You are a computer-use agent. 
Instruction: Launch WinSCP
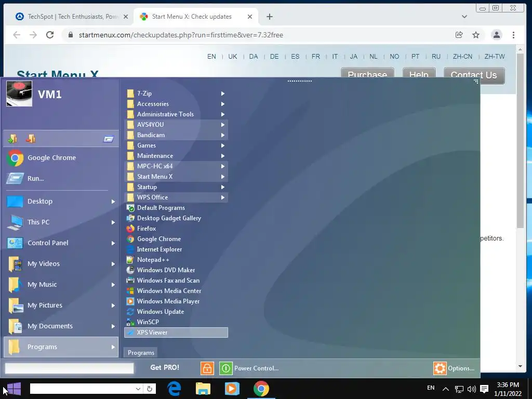(176, 322)
